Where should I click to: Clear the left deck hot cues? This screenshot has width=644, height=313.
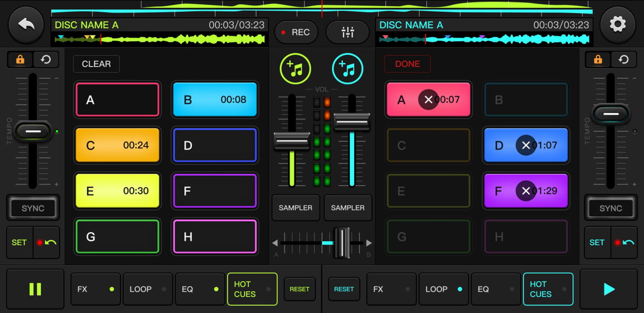pyautogui.click(x=96, y=64)
